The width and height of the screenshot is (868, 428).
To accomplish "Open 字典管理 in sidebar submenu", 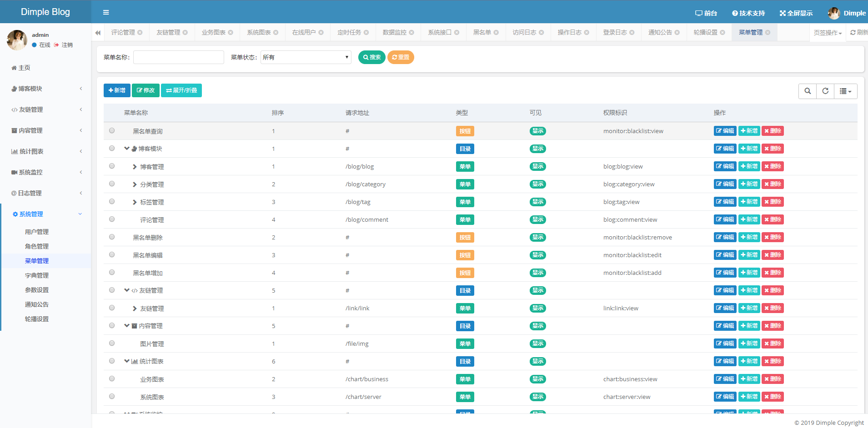I will [x=37, y=275].
